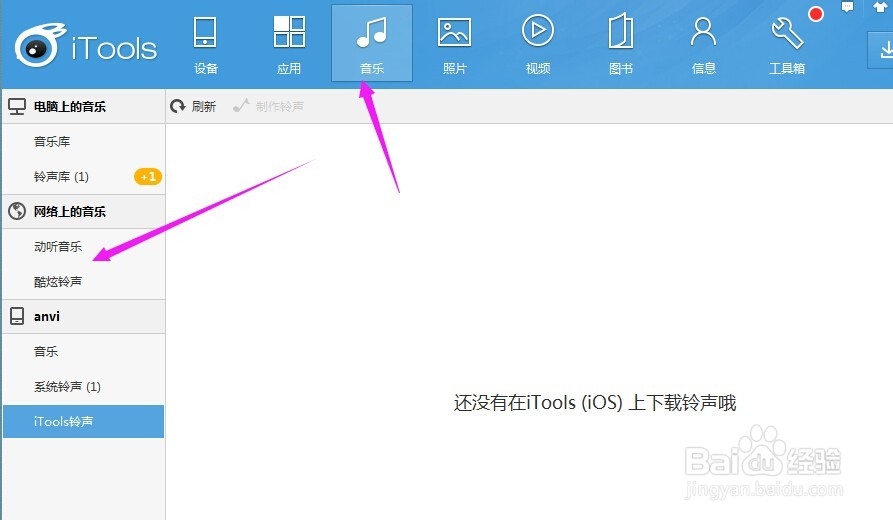Open the 工具箱 (Toolbox) section
This screenshot has height=520, width=893.
pyautogui.click(x=787, y=44)
